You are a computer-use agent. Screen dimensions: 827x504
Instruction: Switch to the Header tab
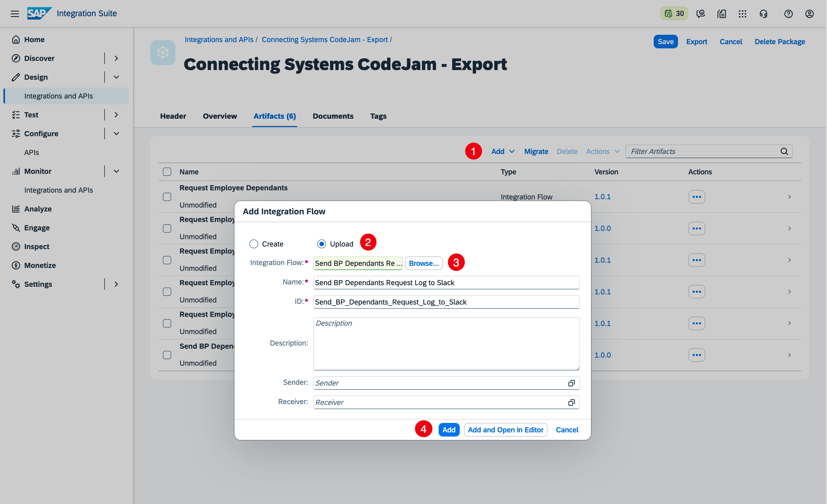pyautogui.click(x=173, y=116)
